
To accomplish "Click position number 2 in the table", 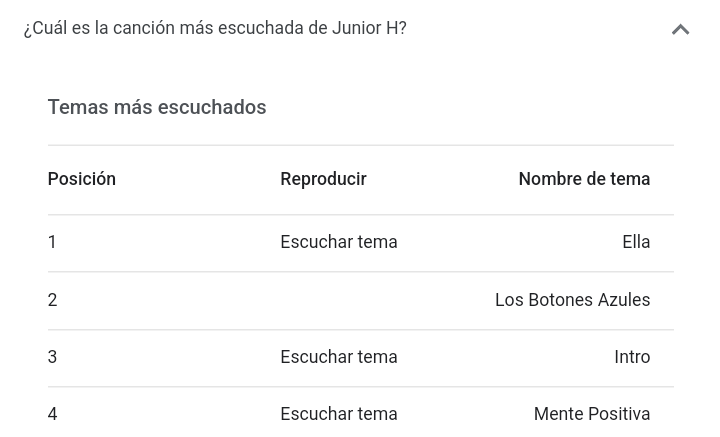I will click(52, 300).
